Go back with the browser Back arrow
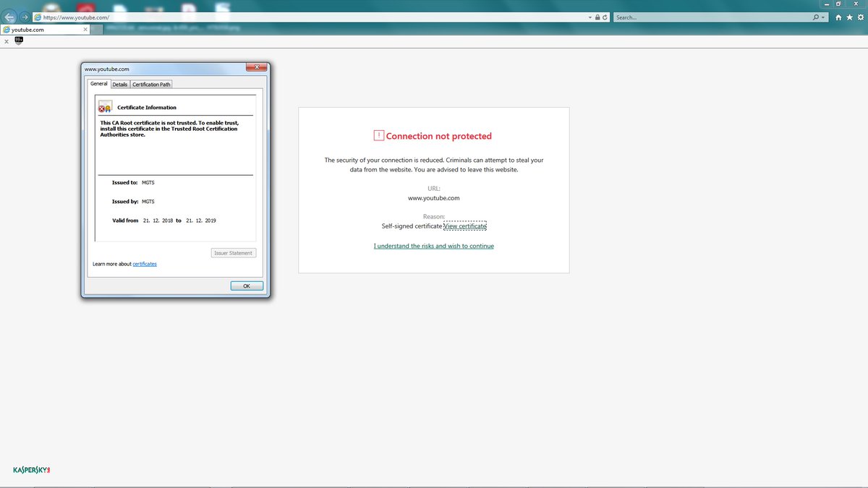Image resolution: width=868 pixels, height=488 pixels. (x=9, y=17)
